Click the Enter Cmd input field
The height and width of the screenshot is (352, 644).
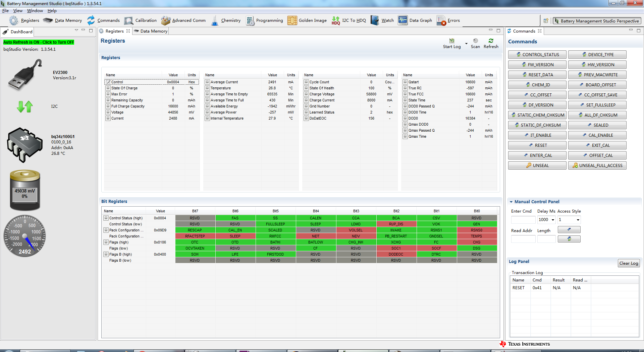(x=523, y=220)
